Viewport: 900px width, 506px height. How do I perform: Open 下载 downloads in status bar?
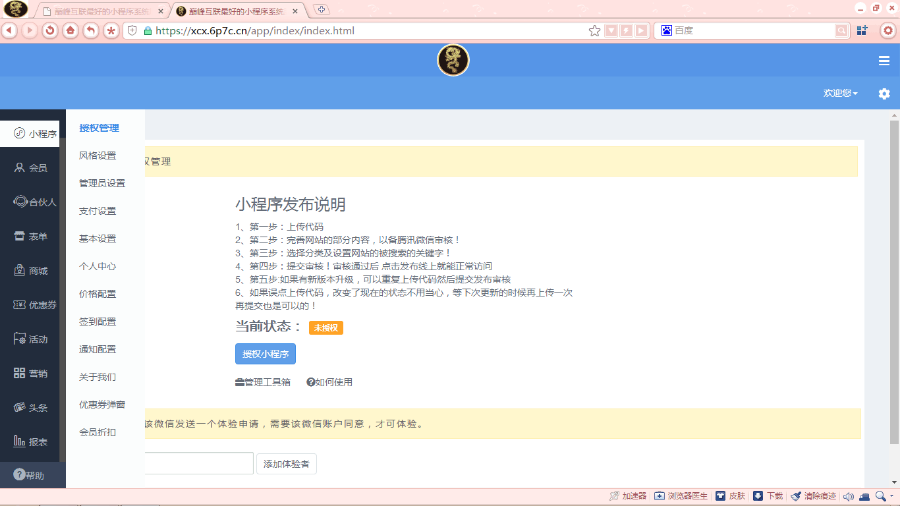coord(768,496)
